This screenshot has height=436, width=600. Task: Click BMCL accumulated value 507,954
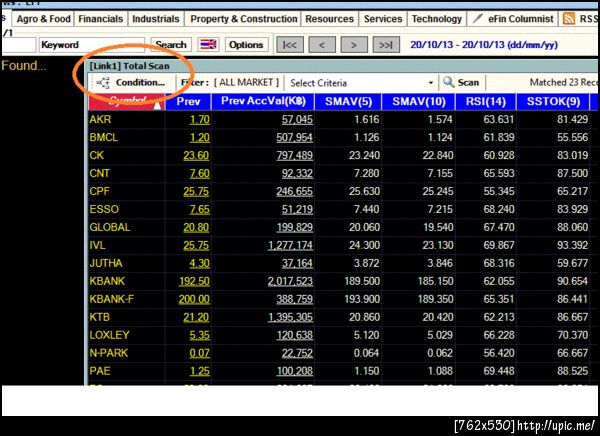tap(295, 138)
